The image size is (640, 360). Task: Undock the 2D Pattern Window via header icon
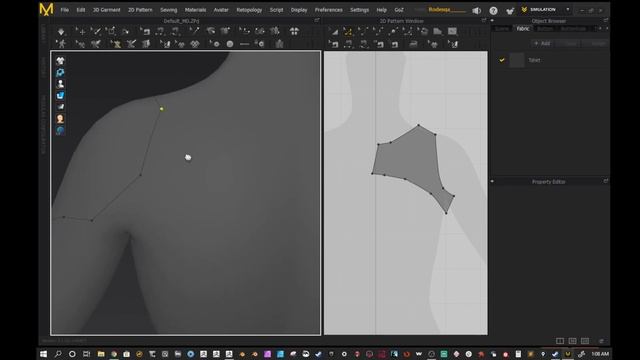tap(484, 20)
